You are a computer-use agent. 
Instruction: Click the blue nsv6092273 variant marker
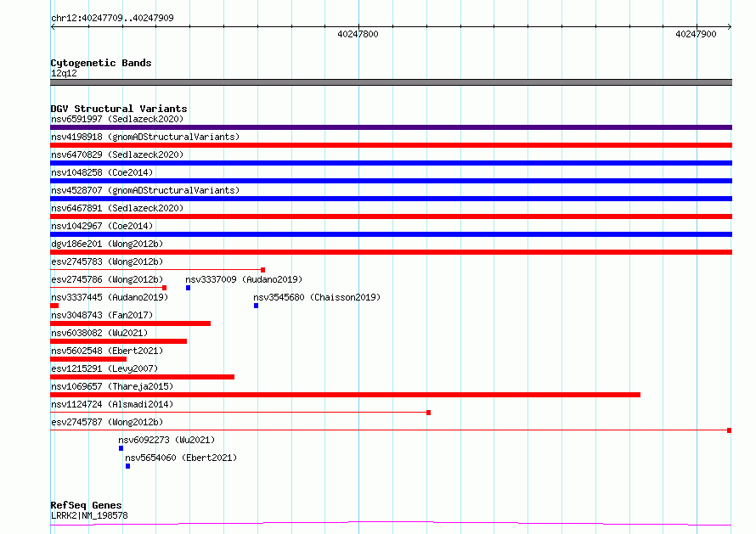pos(121,448)
